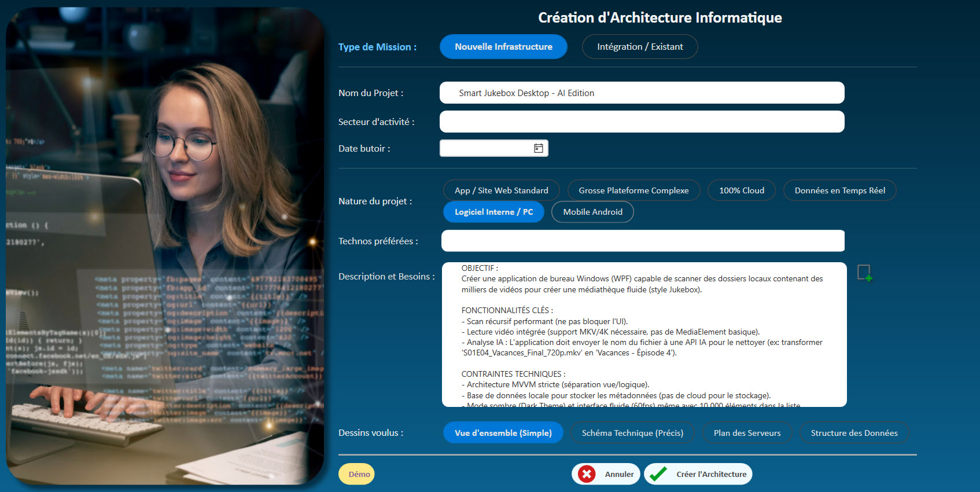The height and width of the screenshot is (492, 980).
Task: Choose App / Site Web Standard option
Action: tap(501, 190)
